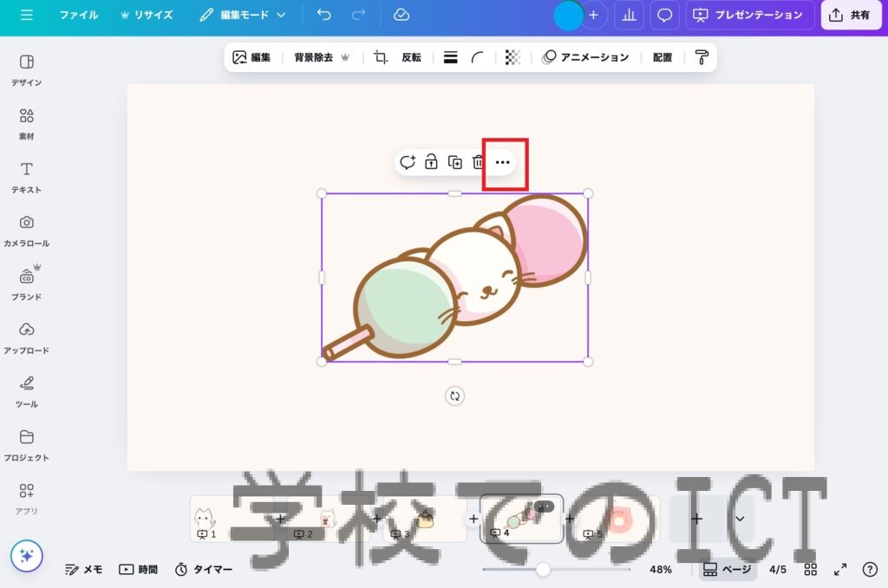Duplicate the selected image
888x588 pixels.
pyautogui.click(x=454, y=162)
